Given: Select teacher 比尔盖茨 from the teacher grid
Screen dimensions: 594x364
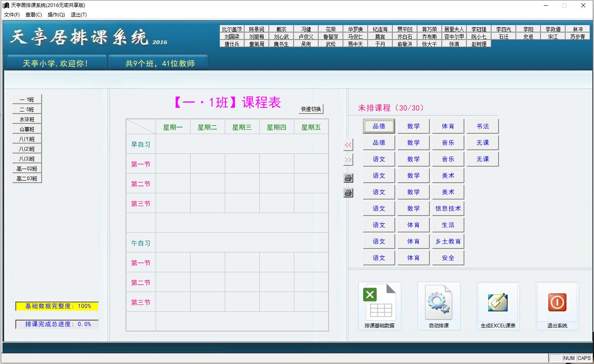Looking at the screenshot, I should pyautogui.click(x=232, y=29).
